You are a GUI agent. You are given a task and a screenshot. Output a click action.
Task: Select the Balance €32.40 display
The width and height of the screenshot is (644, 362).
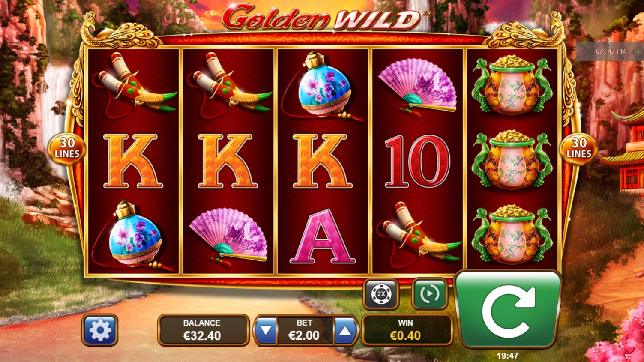[203, 330]
